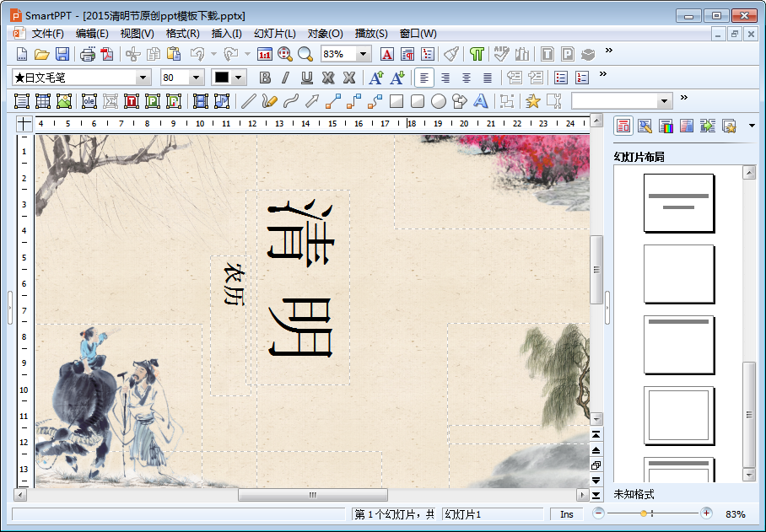Increase font size A-up icon
Screen dimensions: 766x532
click(x=376, y=78)
